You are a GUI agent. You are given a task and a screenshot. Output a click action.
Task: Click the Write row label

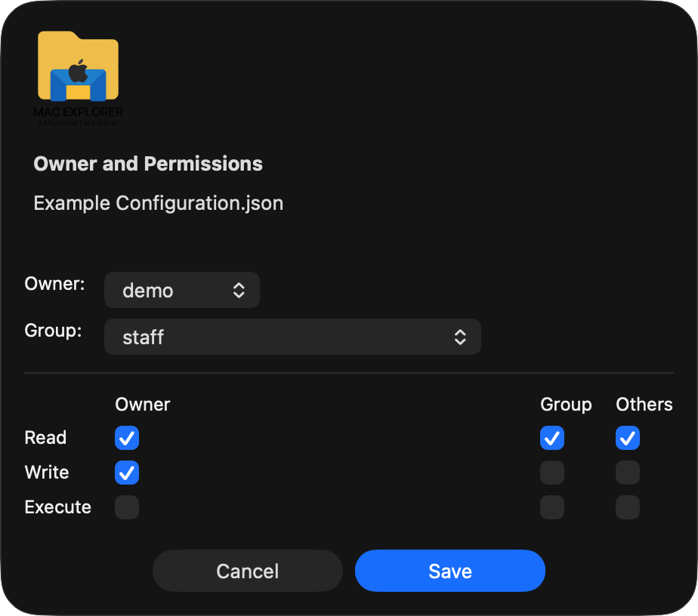47,473
